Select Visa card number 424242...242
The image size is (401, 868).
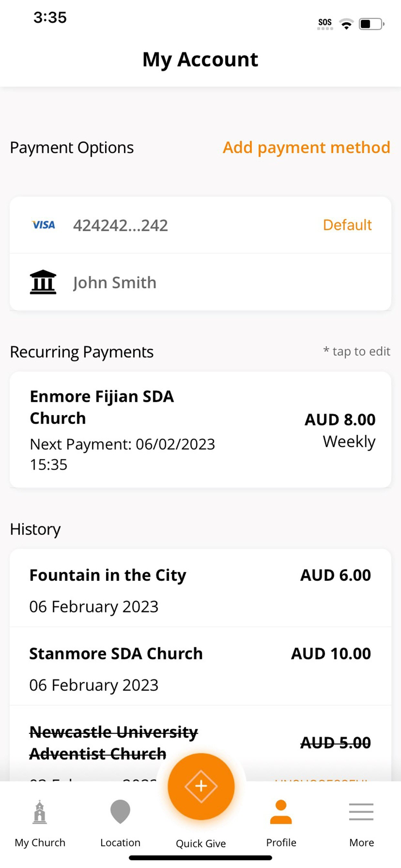(120, 225)
